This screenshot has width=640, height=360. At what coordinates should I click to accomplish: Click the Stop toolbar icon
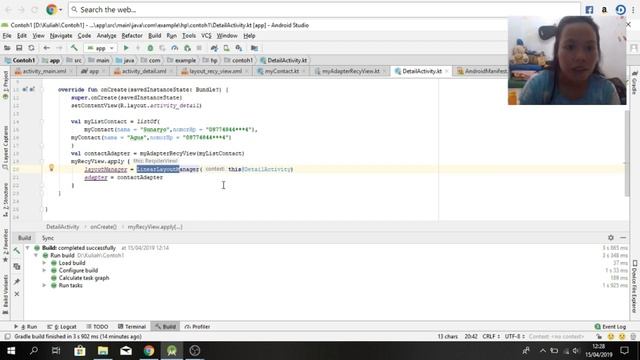coord(199,48)
